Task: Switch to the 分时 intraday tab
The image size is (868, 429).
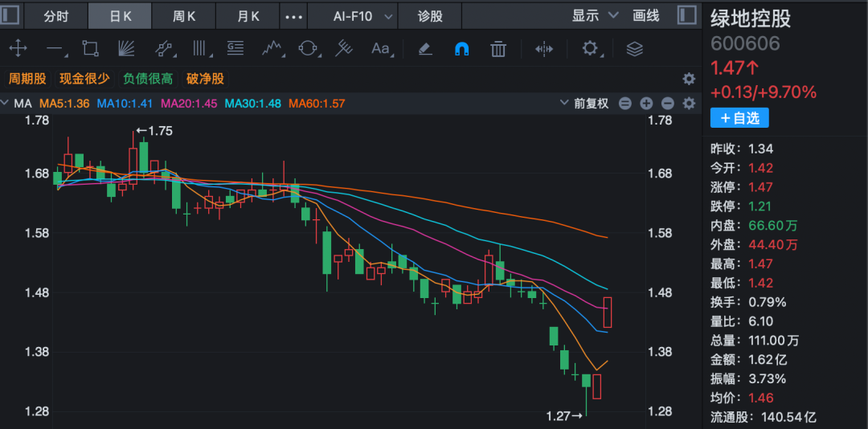Action: click(56, 16)
